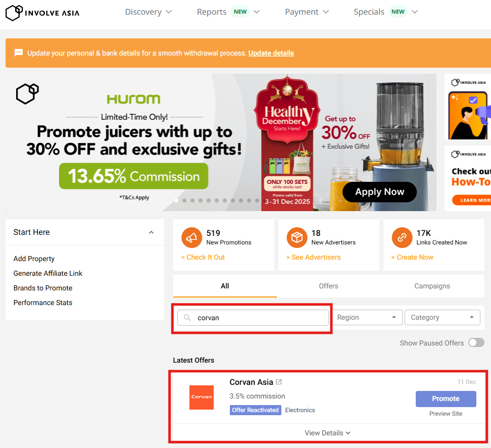Expand View Details for Corvan Asia

point(327,433)
